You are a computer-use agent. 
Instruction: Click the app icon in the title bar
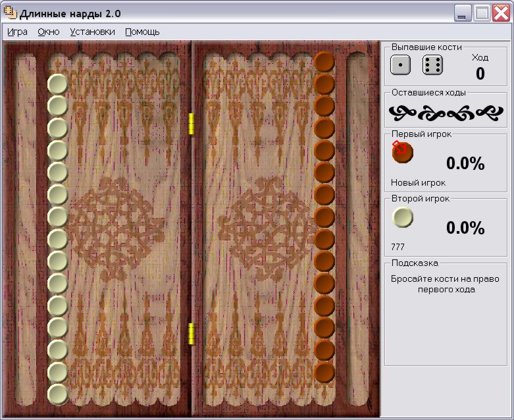tap(10, 13)
